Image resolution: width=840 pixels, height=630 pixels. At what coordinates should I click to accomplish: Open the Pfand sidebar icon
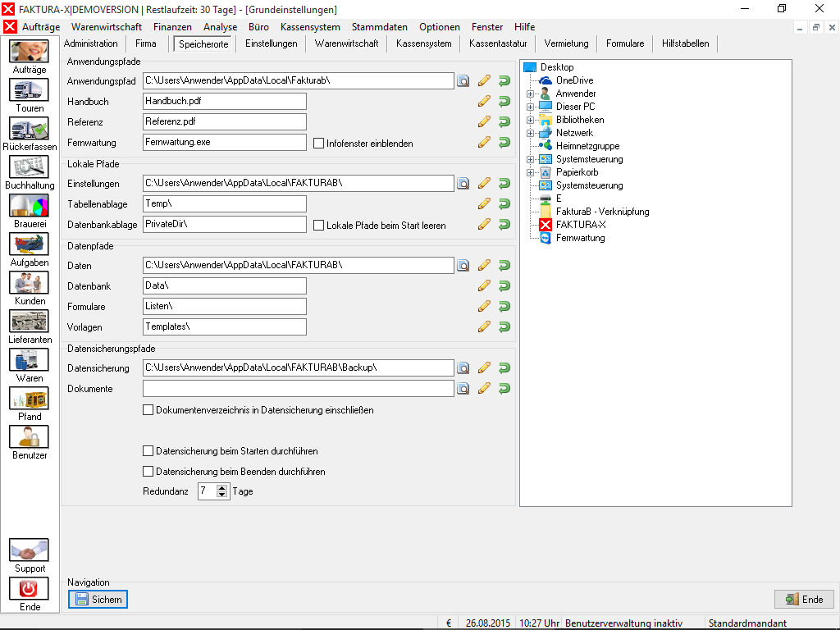(29, 398)
